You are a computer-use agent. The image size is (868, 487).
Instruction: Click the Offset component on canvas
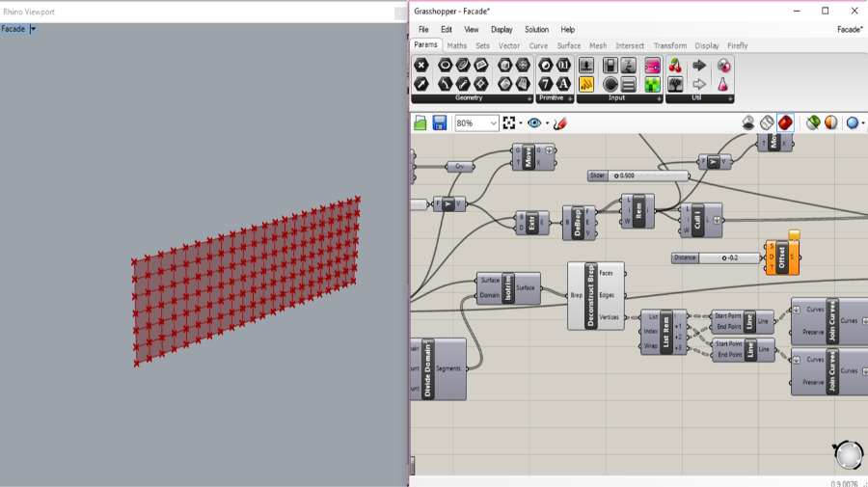pos(782,257)
